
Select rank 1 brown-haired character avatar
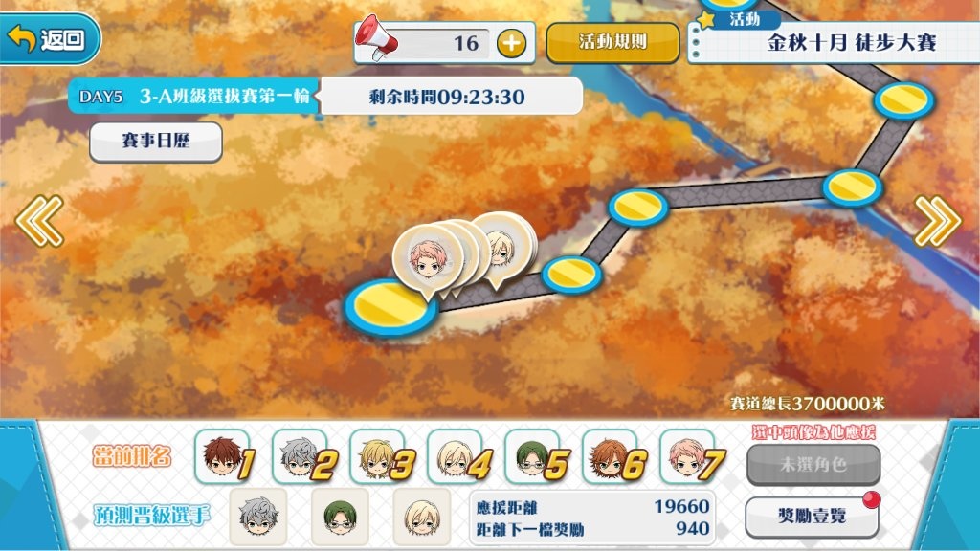tap(224, 456)
